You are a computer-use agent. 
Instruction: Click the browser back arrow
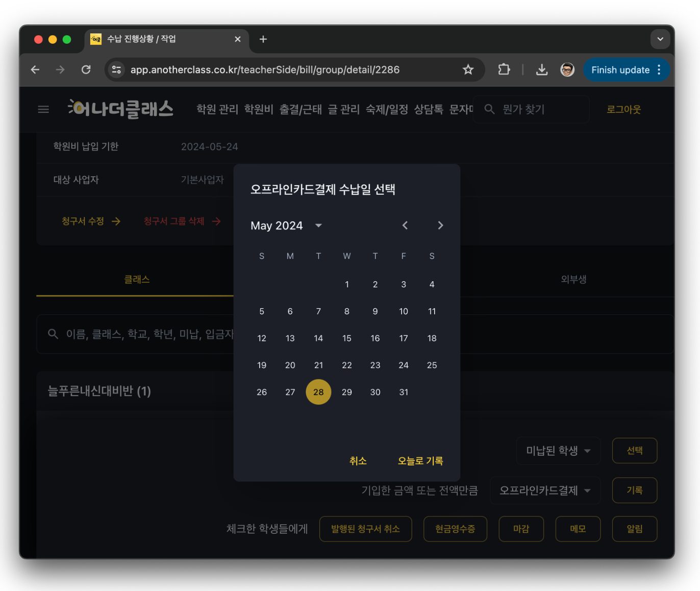pos(35,70)
